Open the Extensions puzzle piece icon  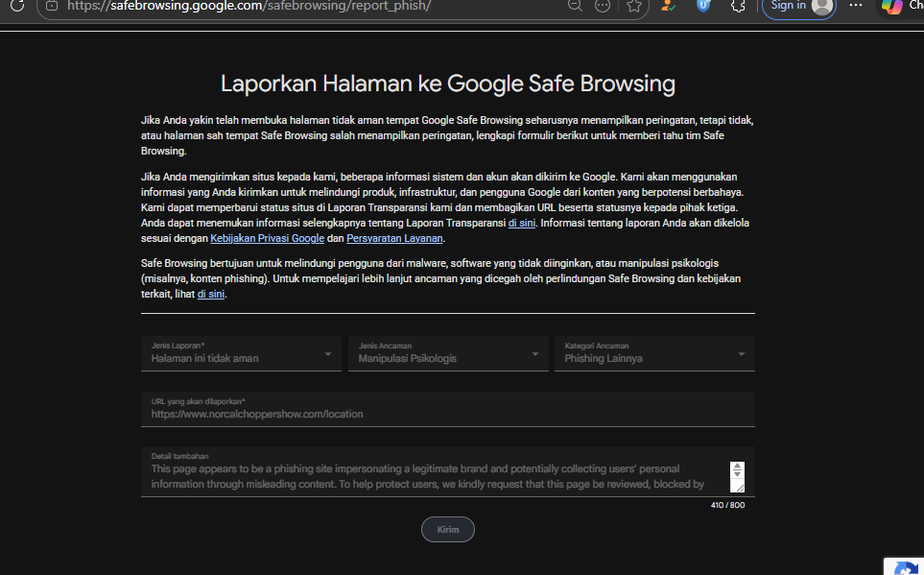click(738, 6)
